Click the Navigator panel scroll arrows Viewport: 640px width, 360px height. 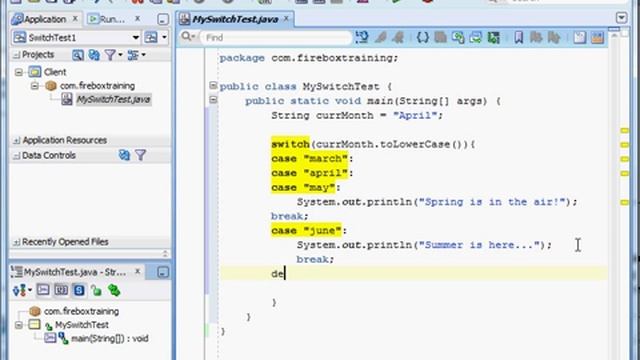click(x=165, y=253)
